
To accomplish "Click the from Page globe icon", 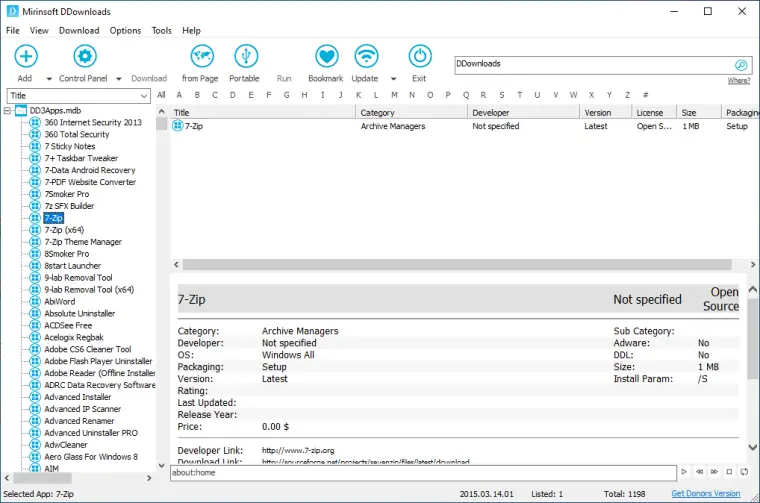I will pyautogui.click(x=202, y=56).
